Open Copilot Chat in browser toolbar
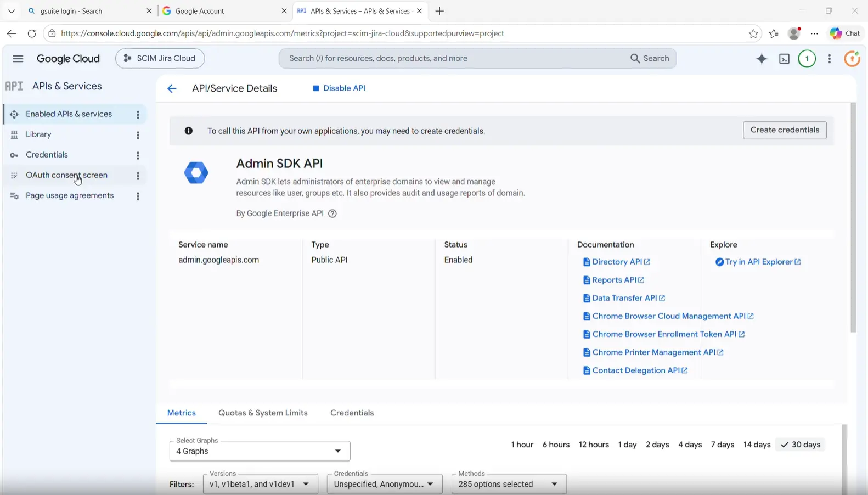868x495 pixels. [x=845, y=33]
